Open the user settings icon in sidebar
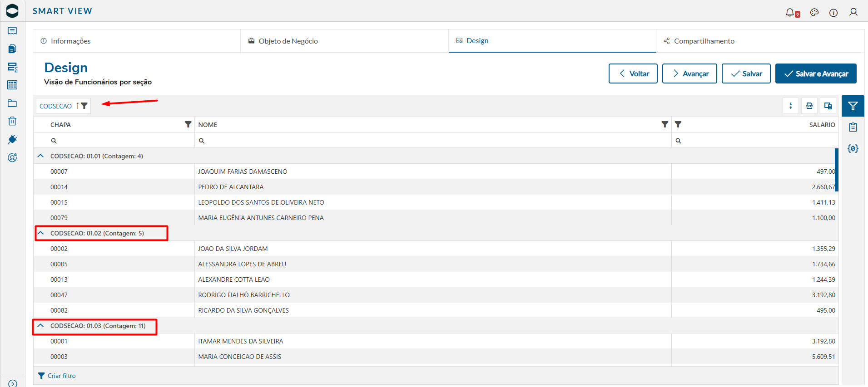 (x=12, y=157)
